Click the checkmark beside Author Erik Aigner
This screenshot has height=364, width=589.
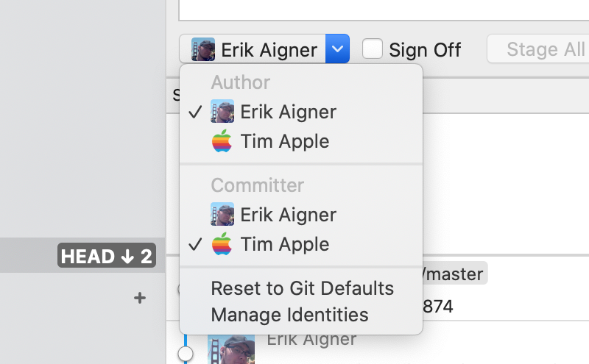195,112
